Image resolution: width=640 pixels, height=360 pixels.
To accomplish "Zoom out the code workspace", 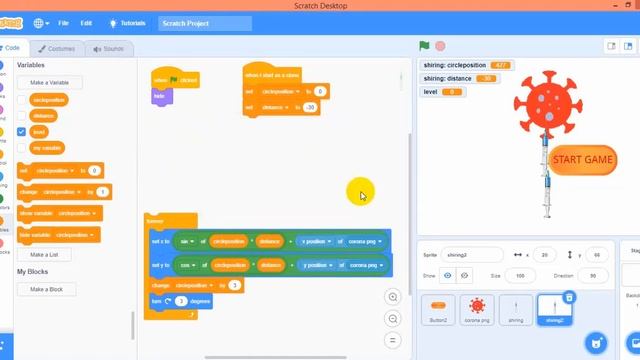I will 393,319.
